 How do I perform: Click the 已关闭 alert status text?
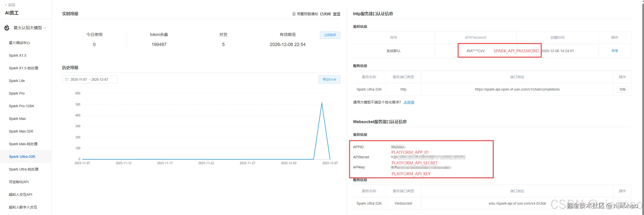pos(325,14)
